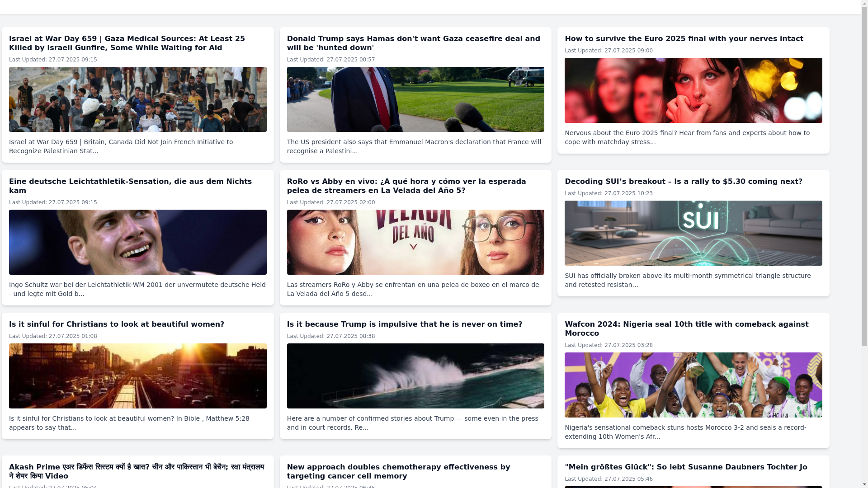Screen dimensions: 868x488
Task: Click 'Last Updated: 27.07.2025 02:00' timestamp
Action: (x=331, y=202)
